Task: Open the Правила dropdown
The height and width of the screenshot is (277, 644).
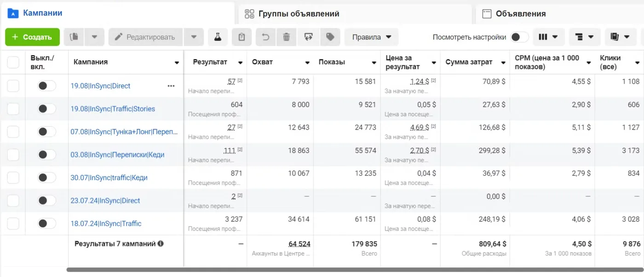Action: [372, 37]
